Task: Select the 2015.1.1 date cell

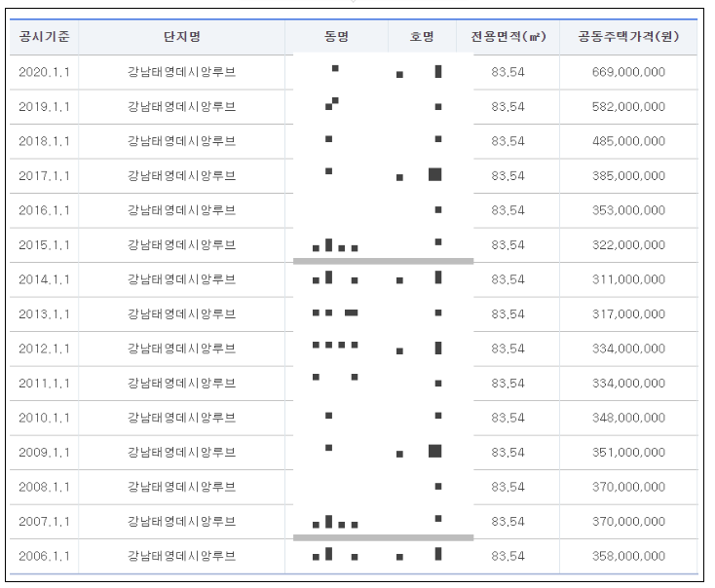Action: pos(44,245)
